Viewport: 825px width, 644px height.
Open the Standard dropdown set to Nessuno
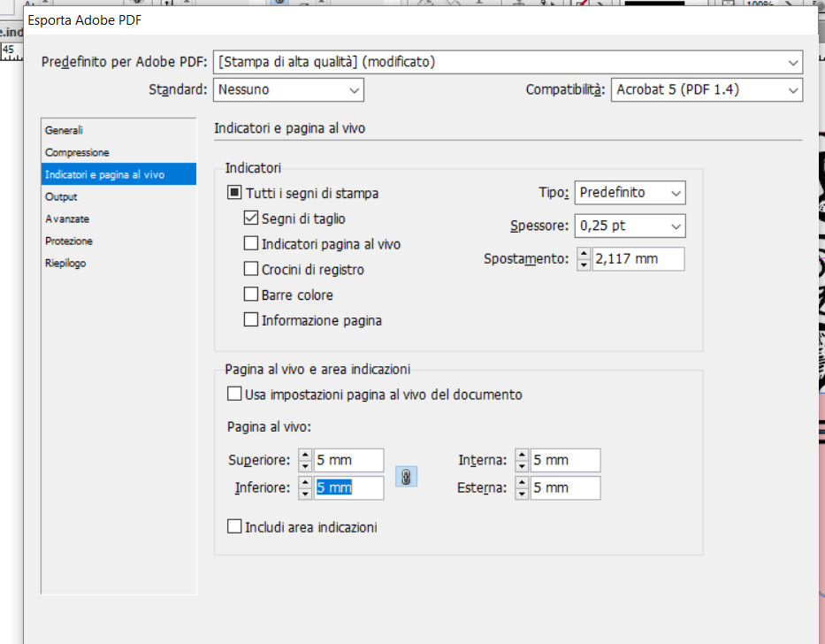288,90
